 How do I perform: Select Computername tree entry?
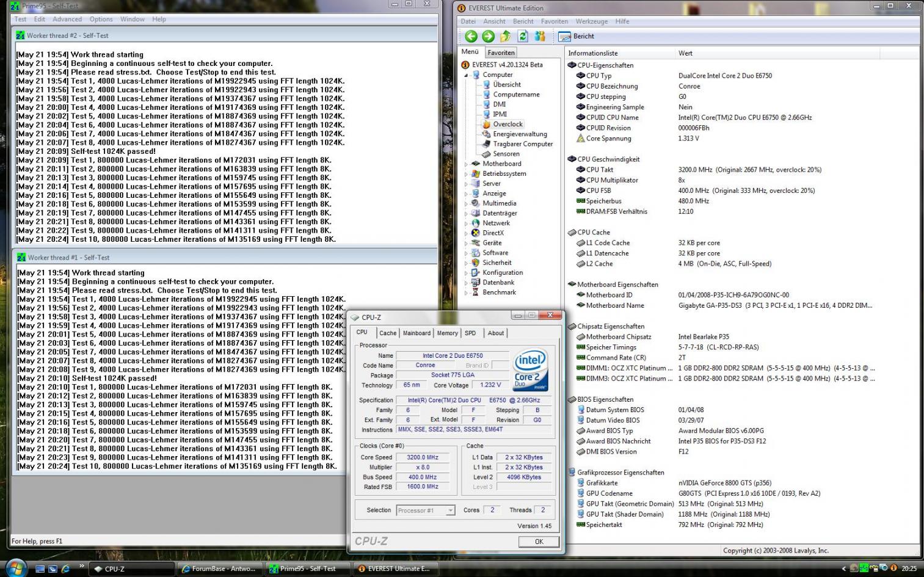[516, 95]
